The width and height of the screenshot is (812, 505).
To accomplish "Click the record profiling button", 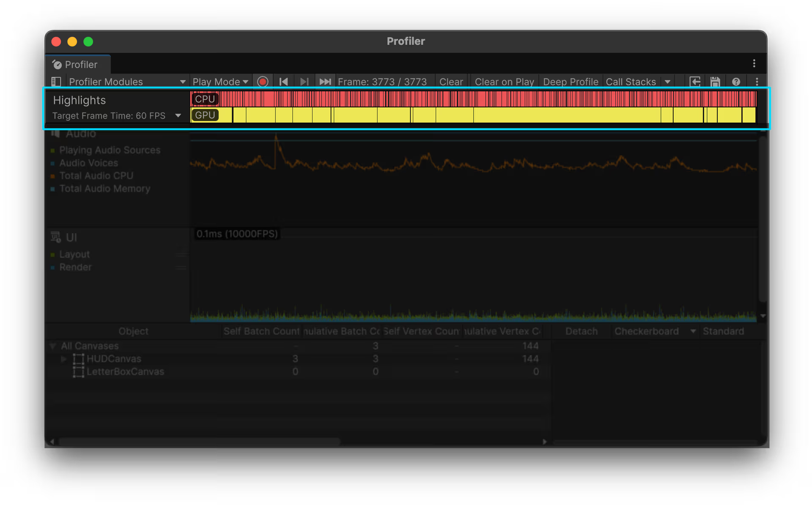I will point(263,82).
